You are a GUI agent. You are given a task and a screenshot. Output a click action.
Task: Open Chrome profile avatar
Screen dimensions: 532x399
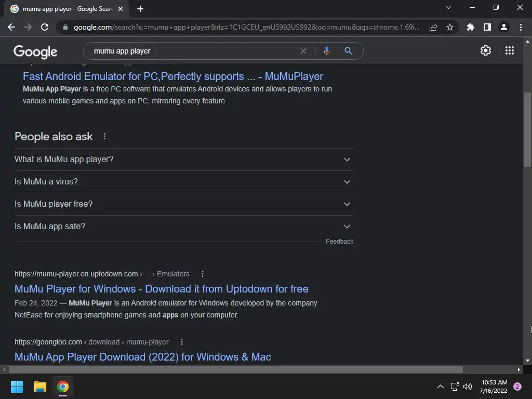tap(504, 27)
